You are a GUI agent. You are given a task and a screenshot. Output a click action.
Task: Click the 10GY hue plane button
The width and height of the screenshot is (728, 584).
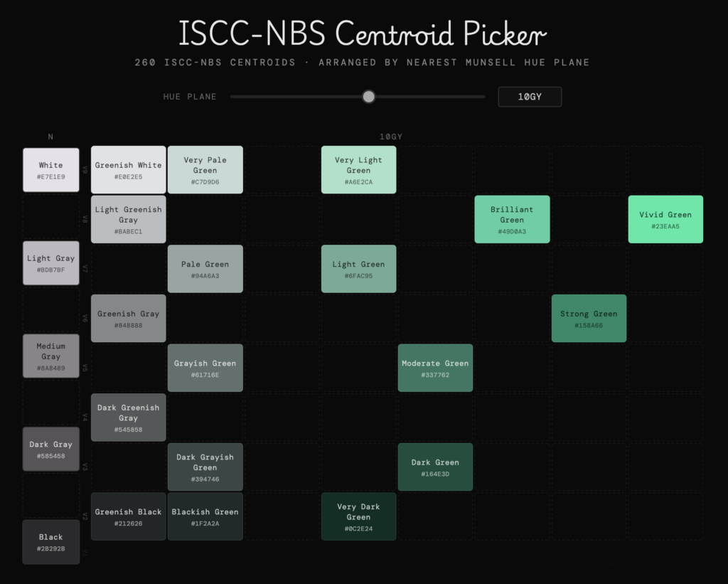530,96
